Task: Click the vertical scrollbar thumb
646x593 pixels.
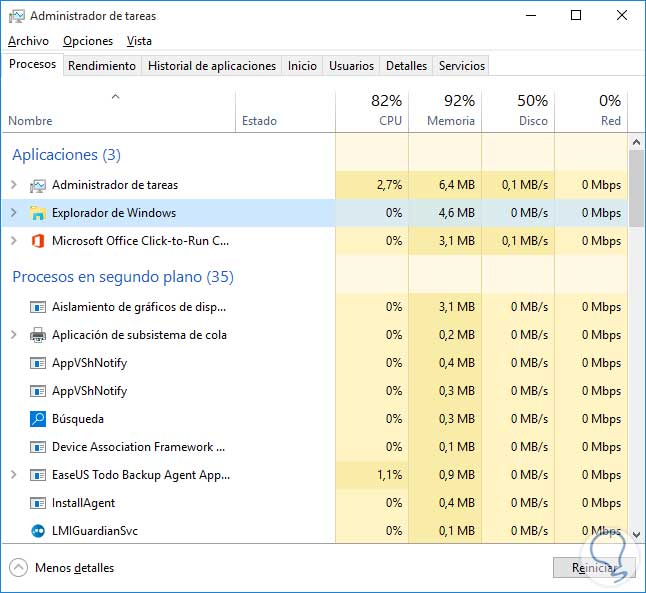Action: (637, 189)
